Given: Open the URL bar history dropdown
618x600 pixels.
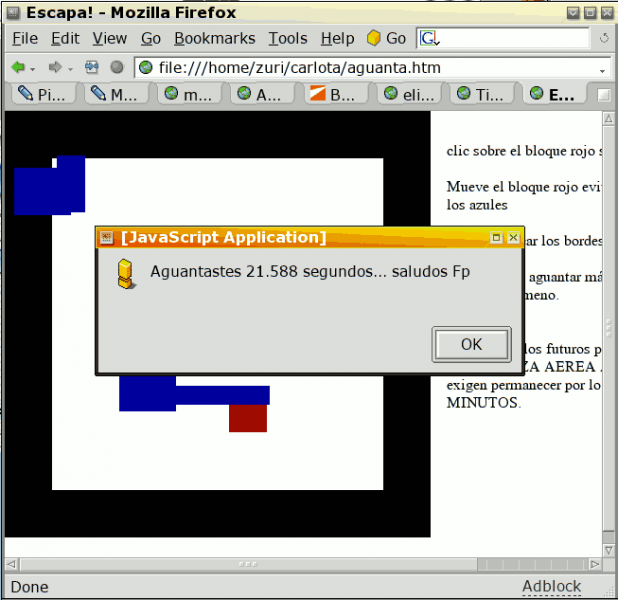Looking at the screenshot, I should tap(602, 69).
